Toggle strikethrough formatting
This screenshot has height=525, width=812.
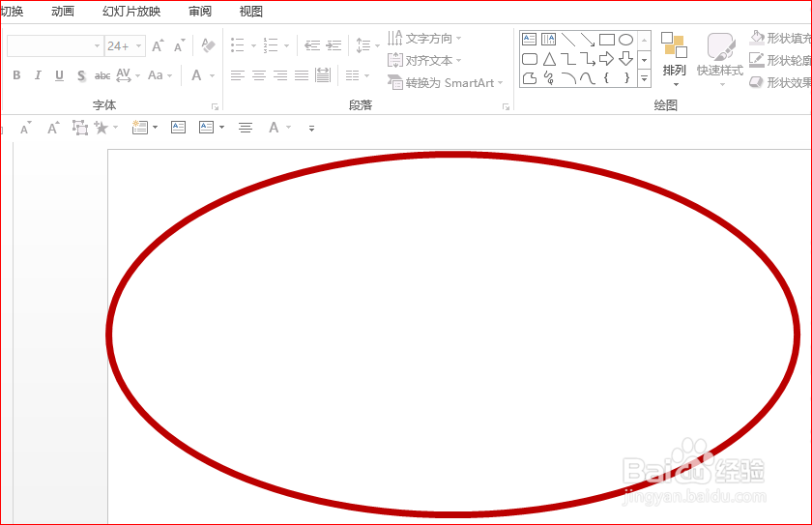(102, 75)
